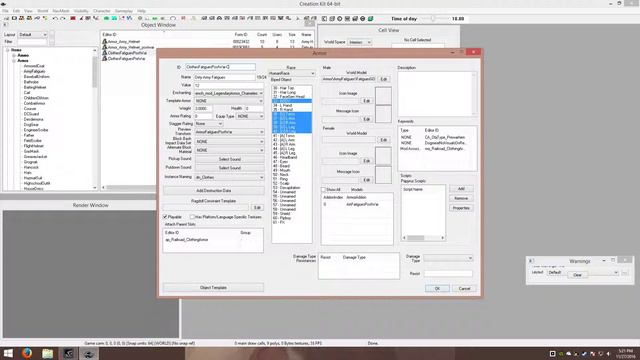Select the ap_Railroad_ClothingArmor parent slot row

(x=187, y=240)
